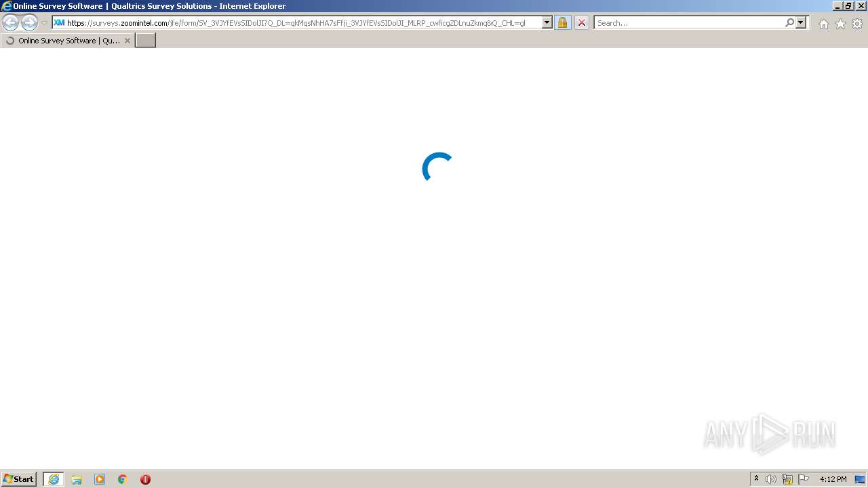Open the Windows Start menu

pyautogui.click(x=19, y=479)
